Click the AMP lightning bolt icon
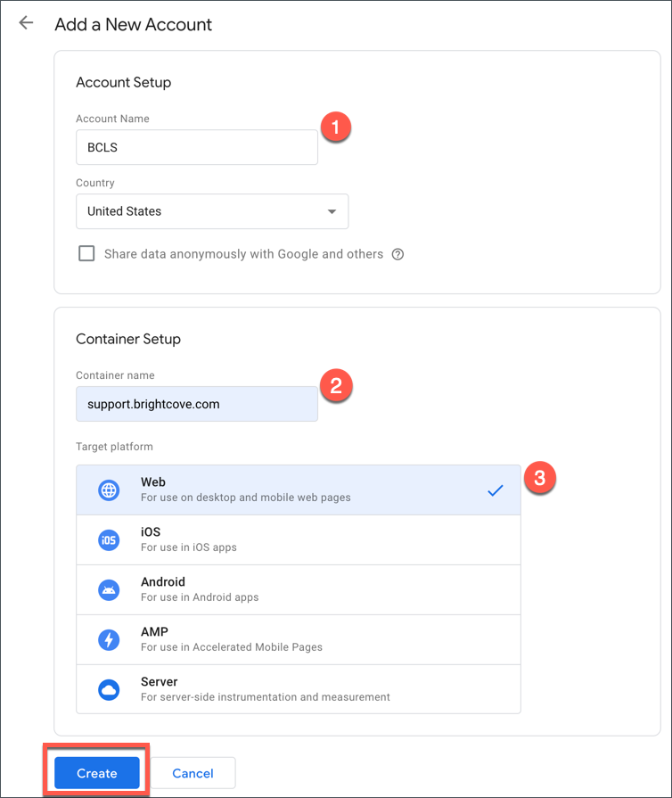This screenshot has height=798, width=672. point(108,639)
